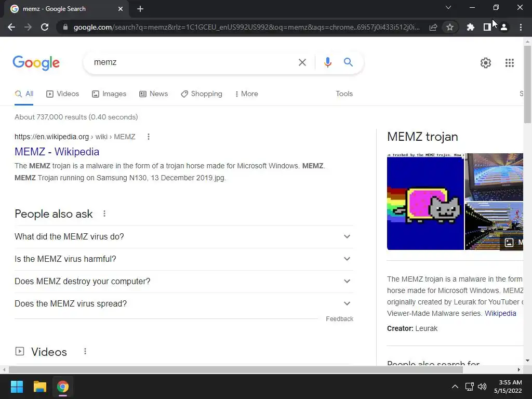Close the memz - Google Search tab
This screenshot has height=399, width=532.
tap(121, 9)
